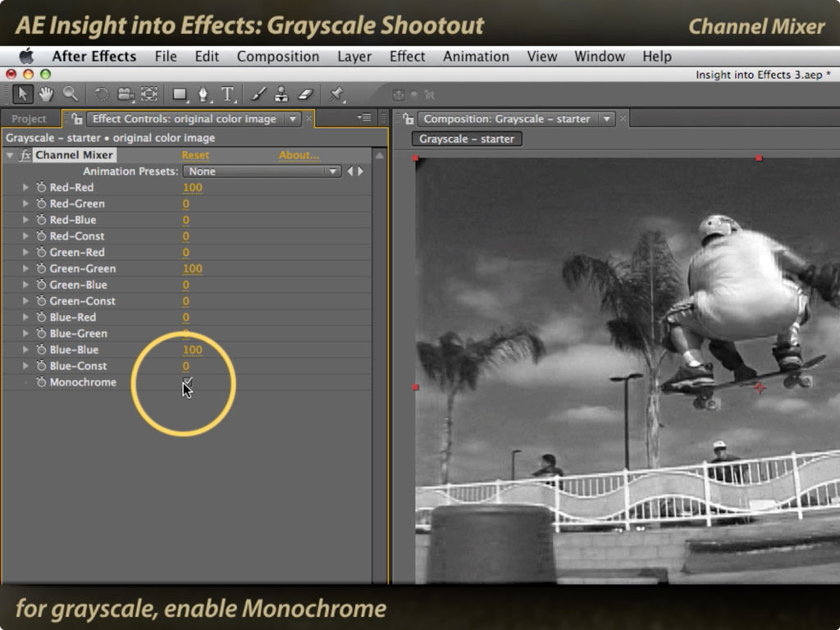Toggle the Effect Controls panel lock
Screen dimensions: 840x630
pos(76,118)
